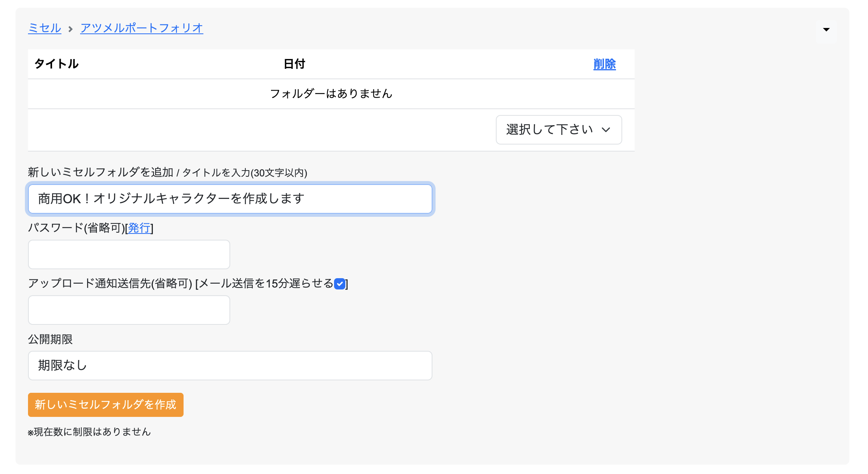
Task: Click the タイトル column header
Action: (x=56, y=64)
